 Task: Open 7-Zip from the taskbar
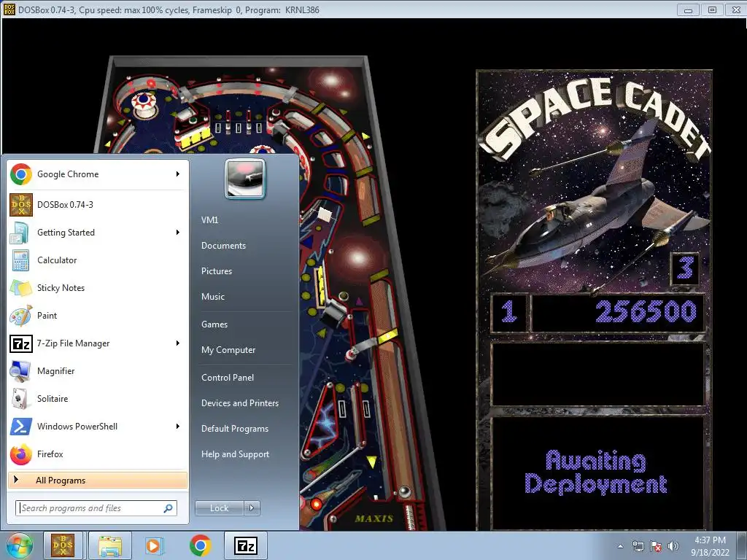coord(246,545)
